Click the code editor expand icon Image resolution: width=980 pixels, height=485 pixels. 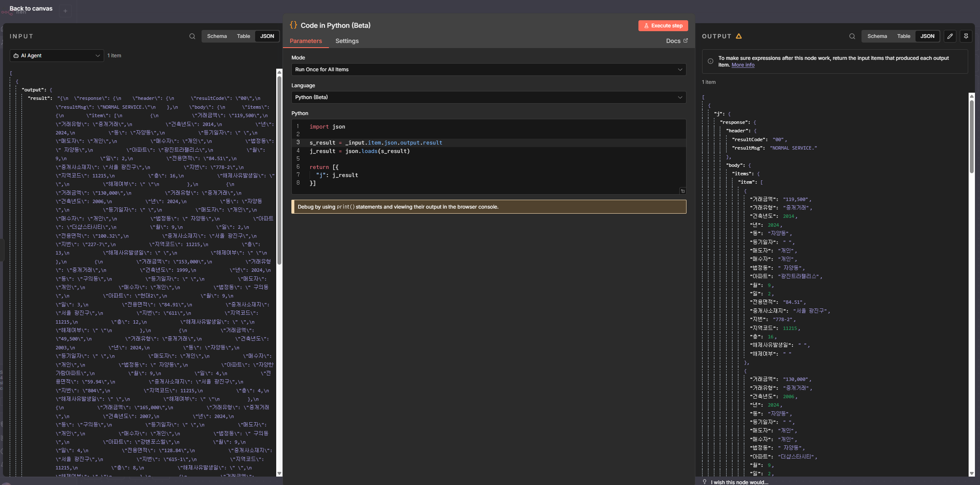click(x=683, y=191)
